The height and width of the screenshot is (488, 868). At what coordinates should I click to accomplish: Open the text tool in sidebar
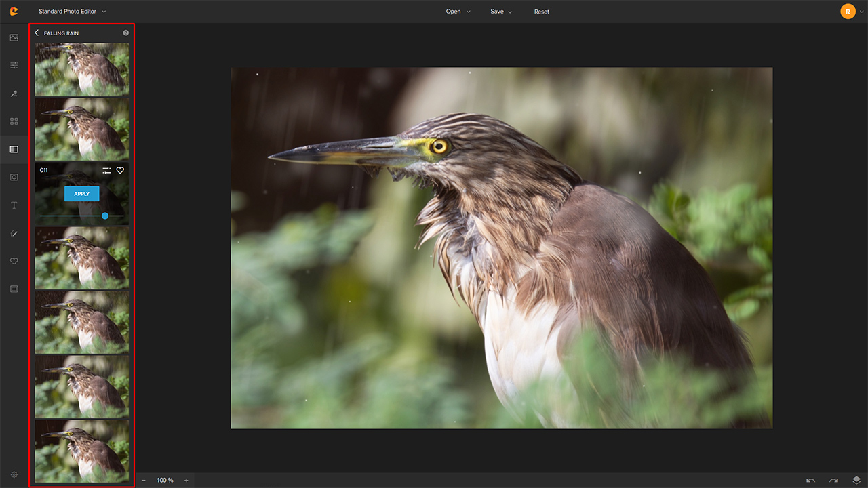click(14, 205)
